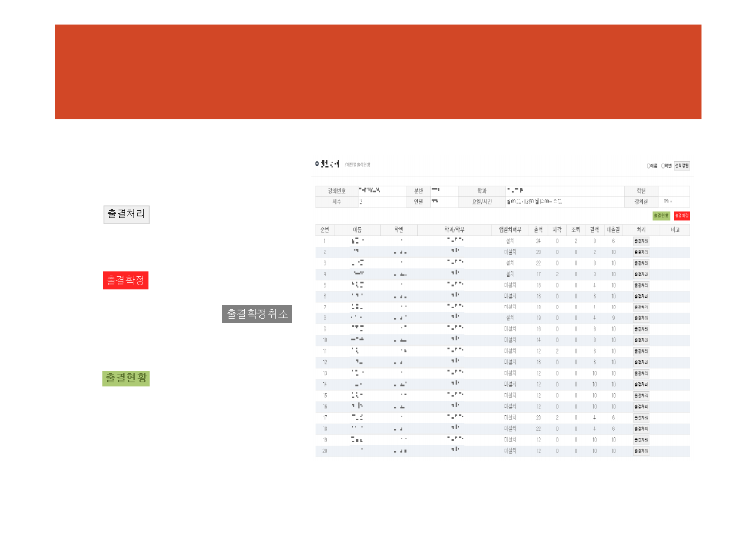Click the orange title banner

tap(378, 72)
